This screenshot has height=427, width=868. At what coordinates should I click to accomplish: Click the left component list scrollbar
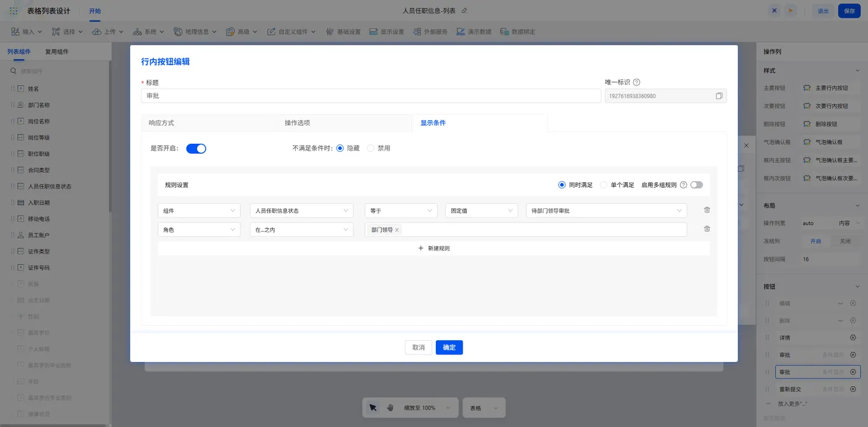tap(110, 136)
